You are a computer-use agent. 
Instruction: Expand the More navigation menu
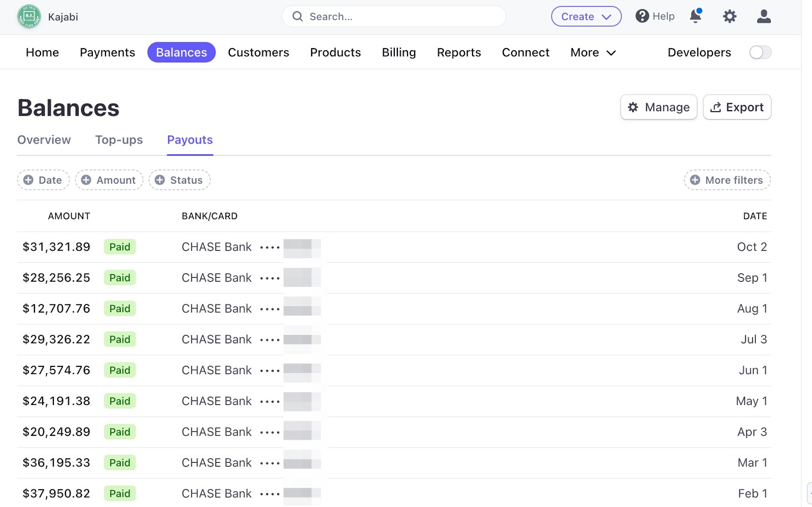(593, 52)
